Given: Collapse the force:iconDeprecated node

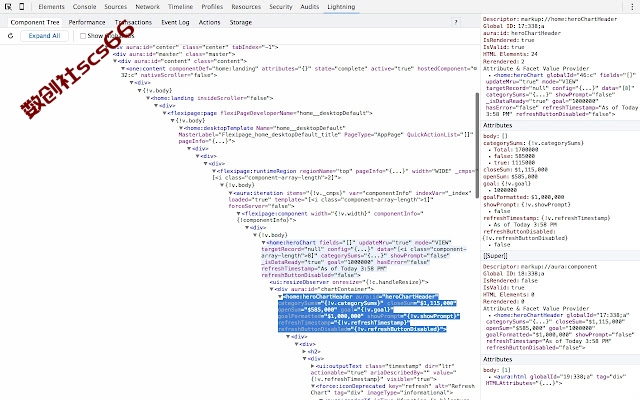Looking at the screenshot, I should 313,386.
